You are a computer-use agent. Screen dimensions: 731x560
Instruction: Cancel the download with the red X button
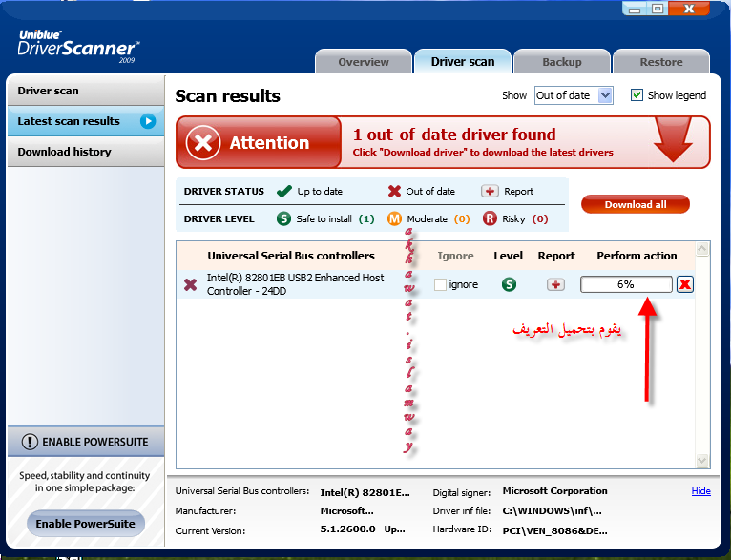[685, 284]
